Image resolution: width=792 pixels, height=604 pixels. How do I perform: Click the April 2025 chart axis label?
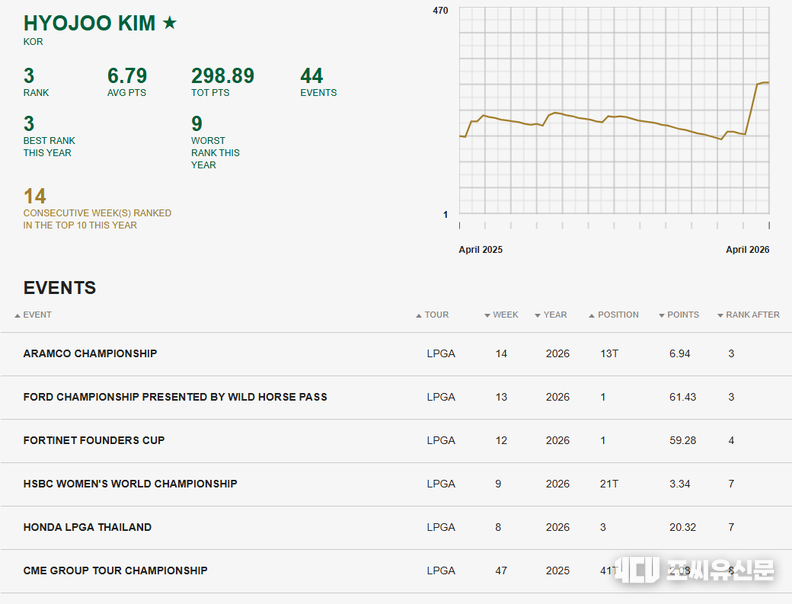tap(480, 250)
